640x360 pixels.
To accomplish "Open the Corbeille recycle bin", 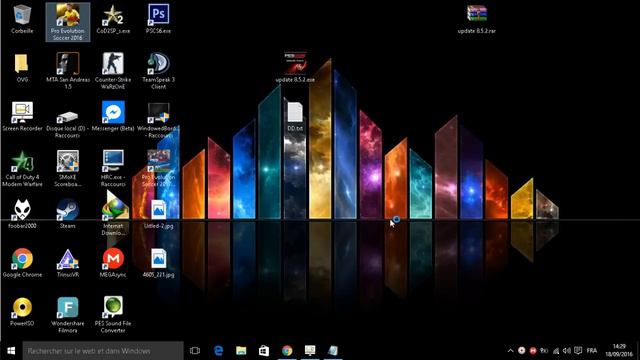I will click(22, 20).
